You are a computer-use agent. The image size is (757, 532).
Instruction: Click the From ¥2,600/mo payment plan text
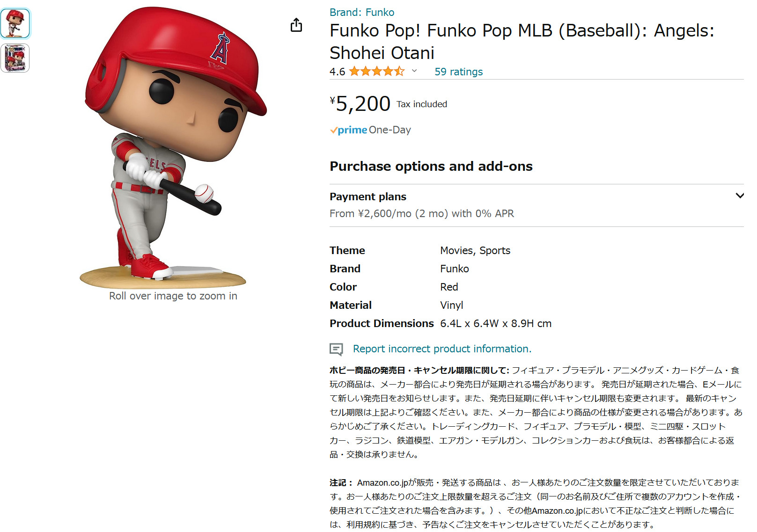422,214
